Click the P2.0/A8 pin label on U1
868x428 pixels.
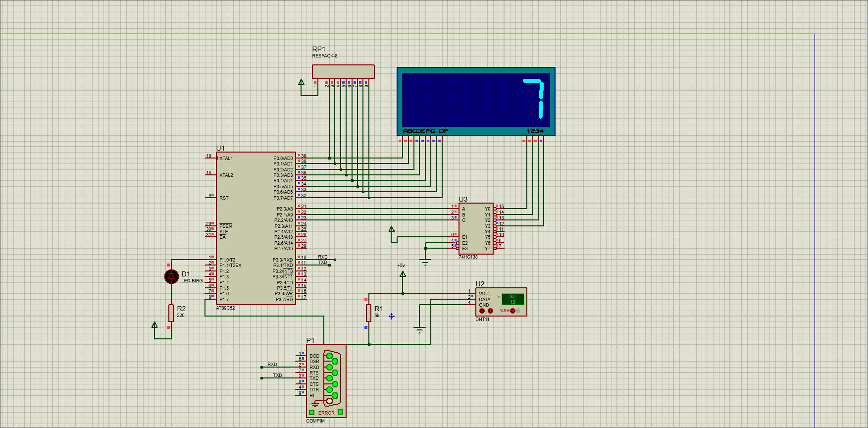[285, 209]
